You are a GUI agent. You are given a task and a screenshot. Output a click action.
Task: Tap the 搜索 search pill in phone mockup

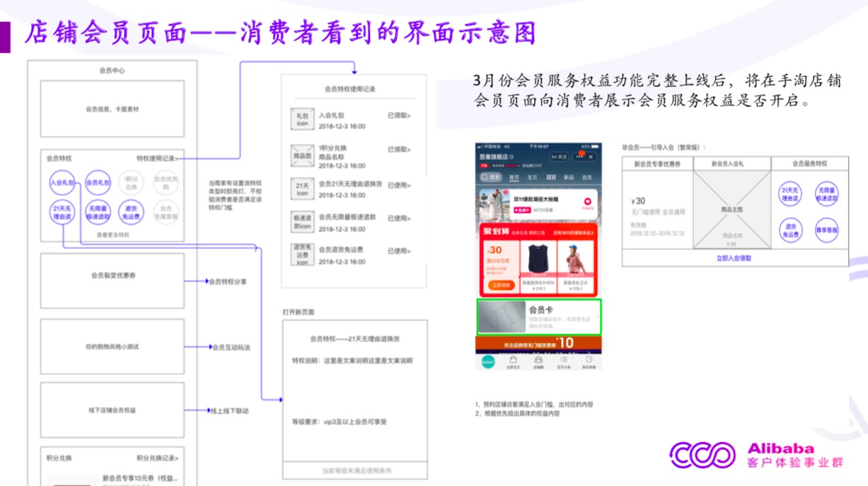[491, 177]
